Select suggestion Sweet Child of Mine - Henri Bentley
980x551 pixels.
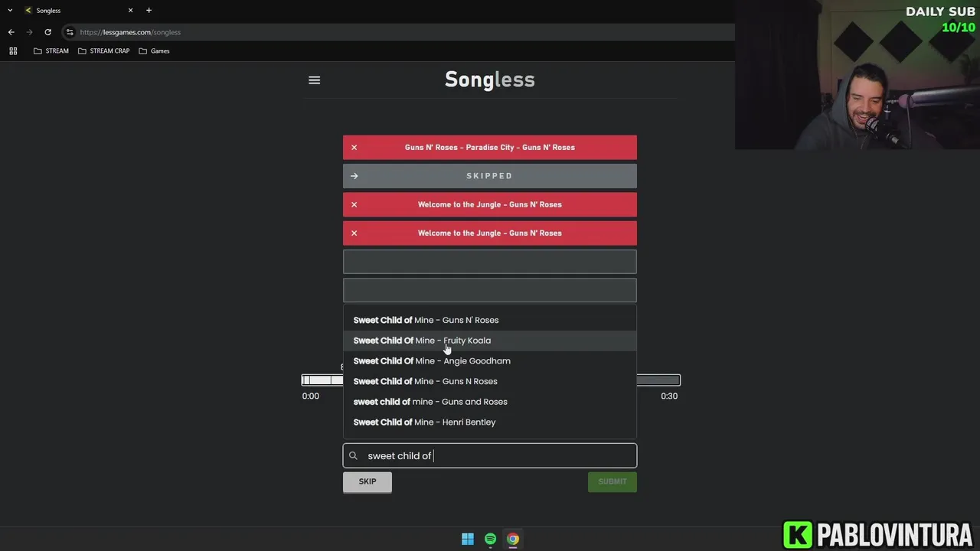click(x=490, y=422)
